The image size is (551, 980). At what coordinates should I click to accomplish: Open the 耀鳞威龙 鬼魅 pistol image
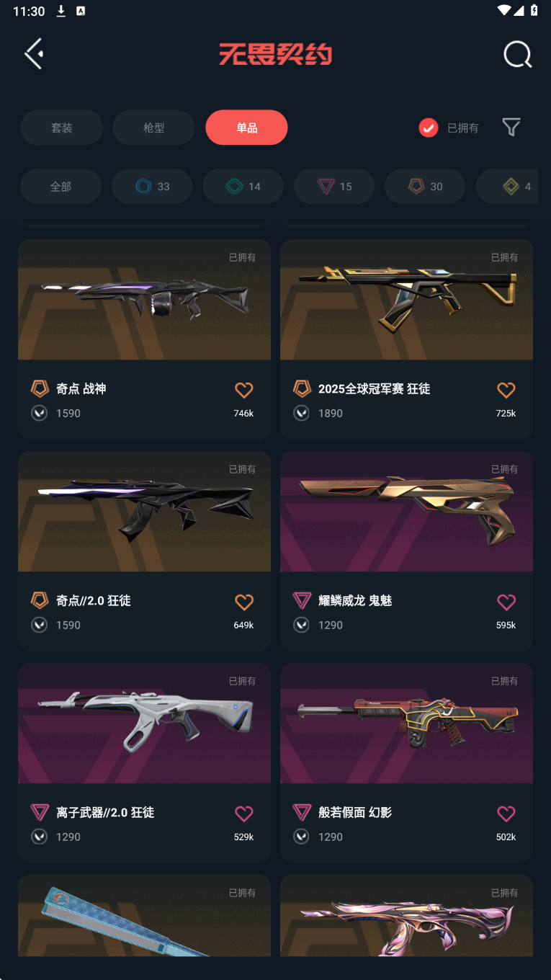[406, 512]
